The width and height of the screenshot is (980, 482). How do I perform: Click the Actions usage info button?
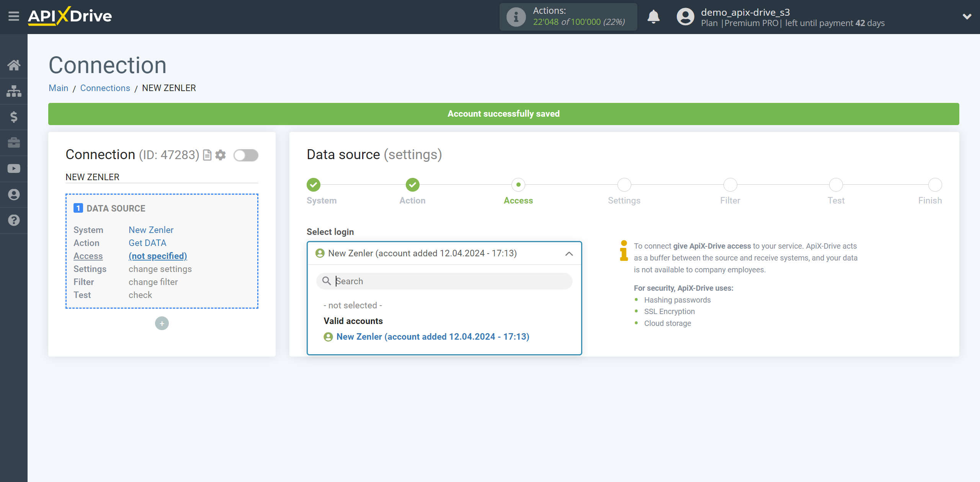coord(516,17)
